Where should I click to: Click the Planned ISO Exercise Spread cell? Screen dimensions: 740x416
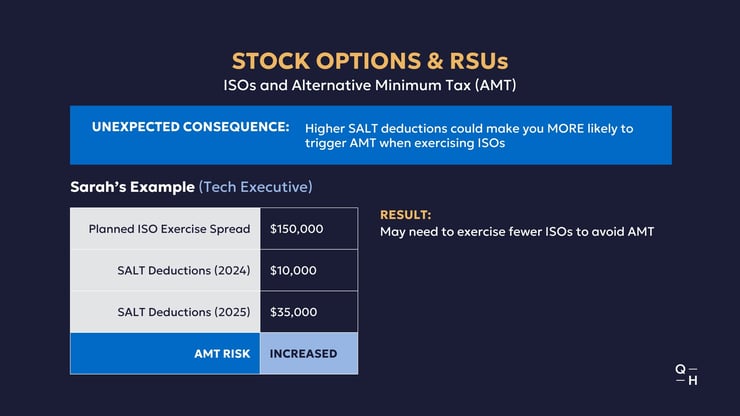(x=165, y=229)
